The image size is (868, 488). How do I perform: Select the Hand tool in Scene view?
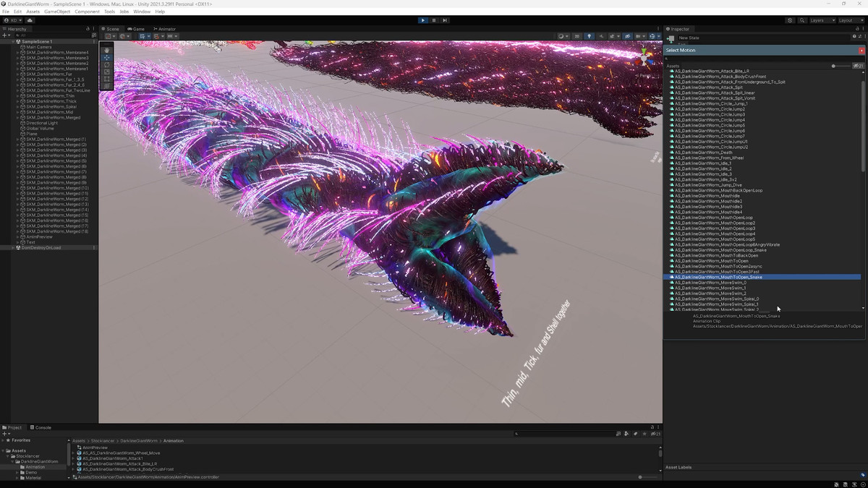107,50
